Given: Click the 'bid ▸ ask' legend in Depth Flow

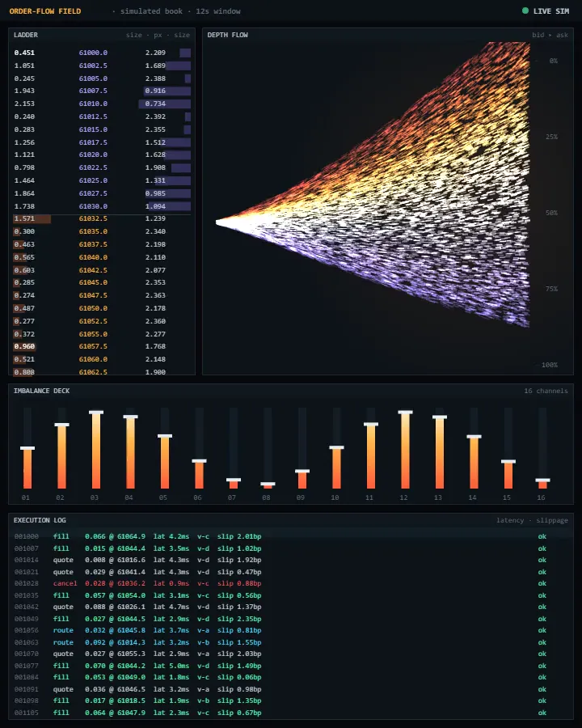Looking at the screenshot, I should (x=550, y=35).
